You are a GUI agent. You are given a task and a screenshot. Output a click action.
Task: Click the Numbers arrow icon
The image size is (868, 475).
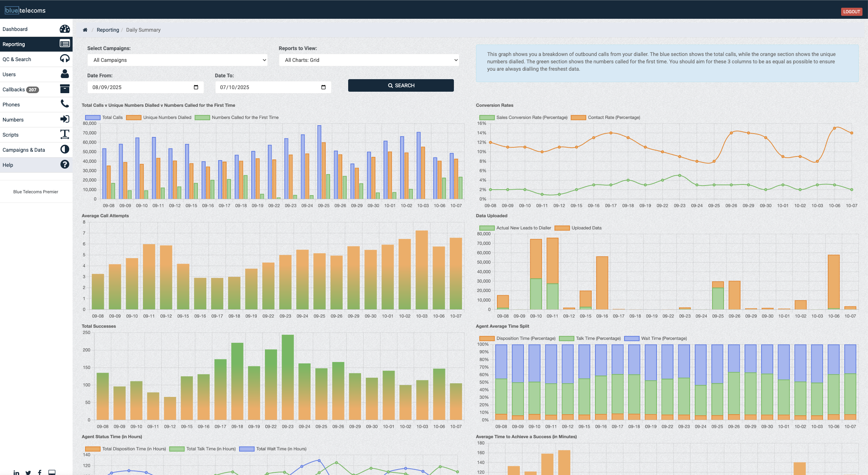64,119
